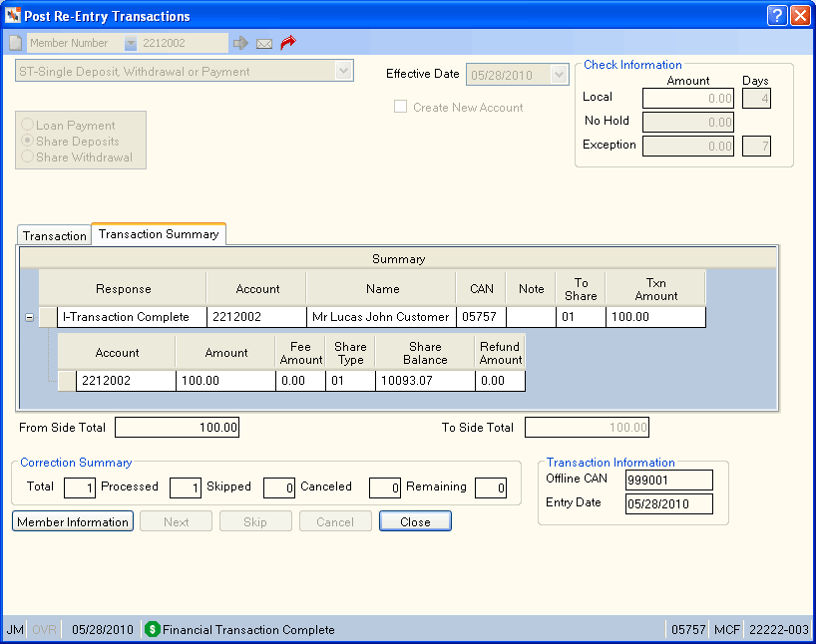Click JM user initials in status bar
The width and height of the screenshot is (816, 644).
[15, 629]
